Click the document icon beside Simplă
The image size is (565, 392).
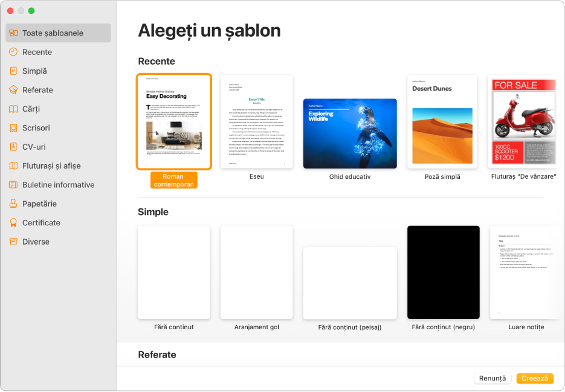coord(13,71)
